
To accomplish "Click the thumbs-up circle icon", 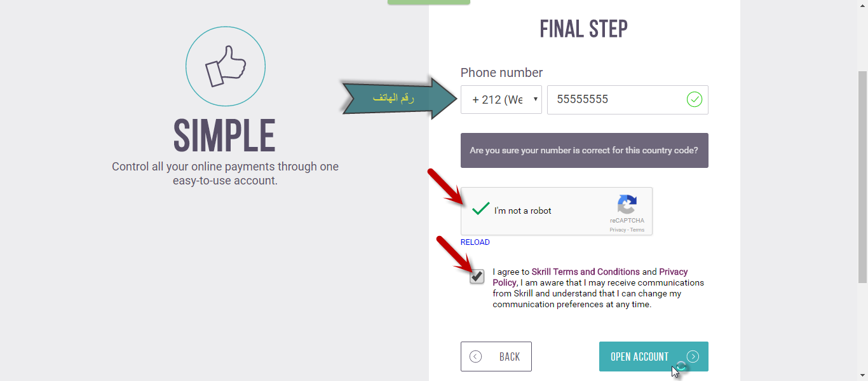I will 226,66.
